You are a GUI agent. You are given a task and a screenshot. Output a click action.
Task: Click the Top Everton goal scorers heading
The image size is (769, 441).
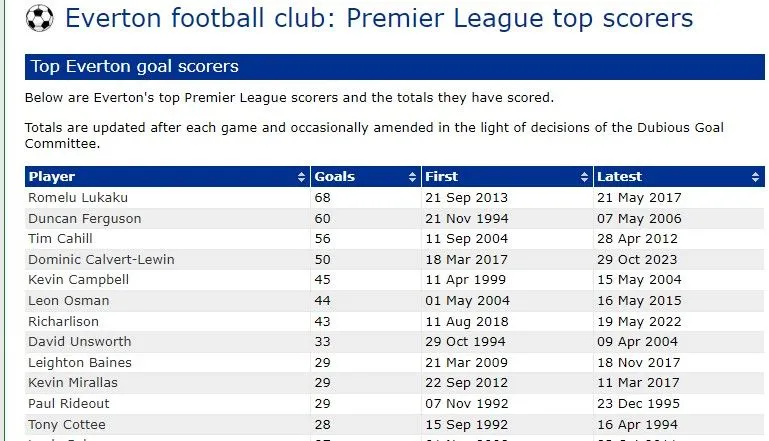coord(135,67)
